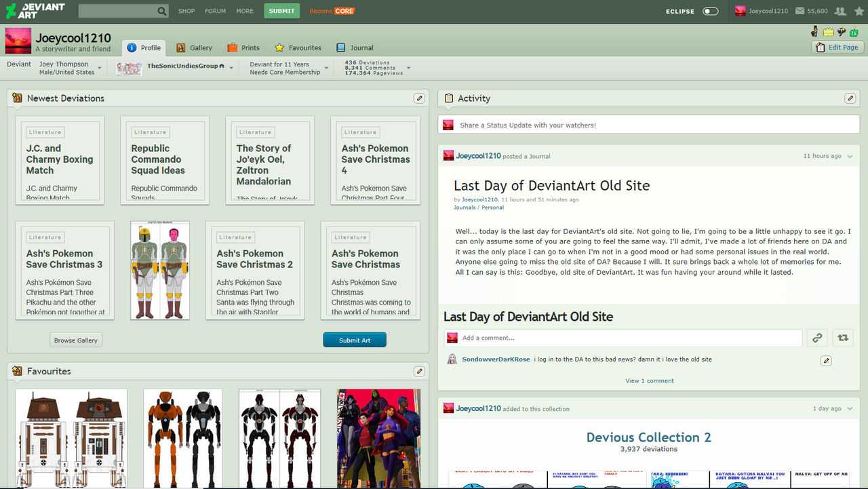The height and width of the screenshot is (489, 868).
Task: Click the colorful llama badge icon
Action: tap(842, 31)
